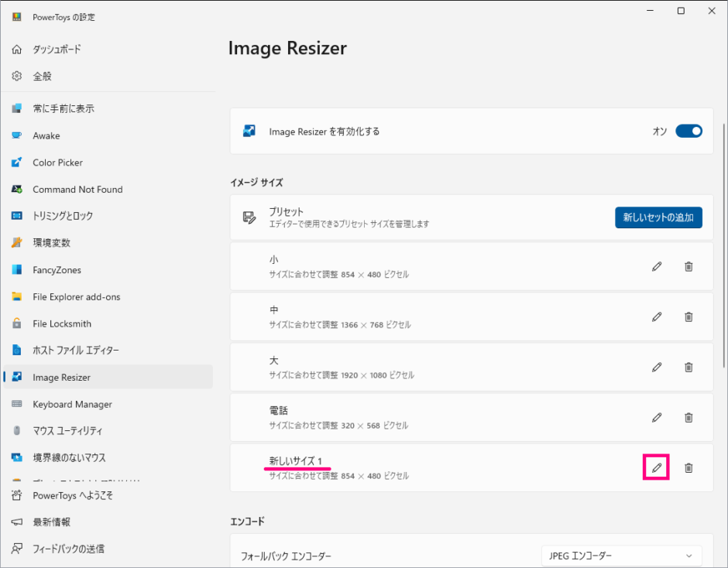Click the Awake coffee cup icon

pos(17,135)
